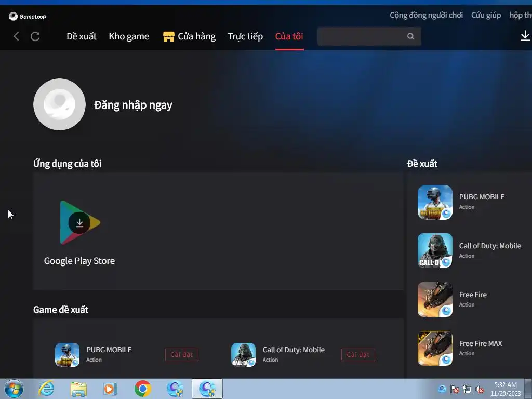Open Windows Explorer from taskbar
This screenshot has height=399, width=532.
click(x=78, y=389)
